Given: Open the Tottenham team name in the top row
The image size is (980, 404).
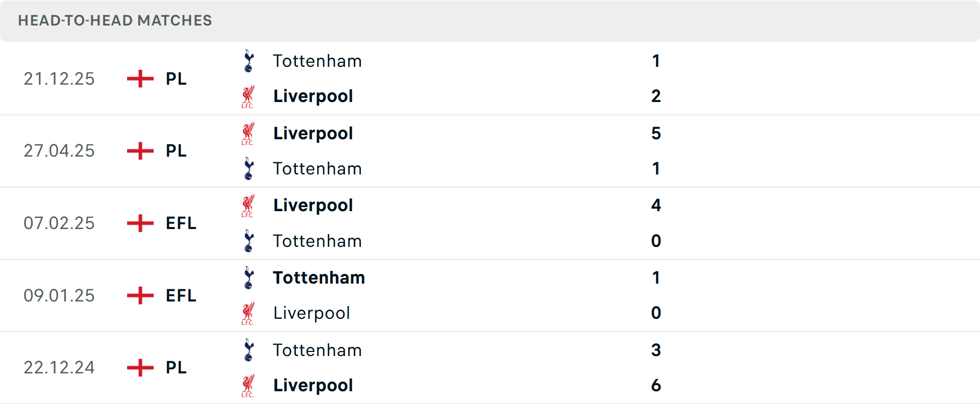Looking at the screenshot, I should (317, 61).
